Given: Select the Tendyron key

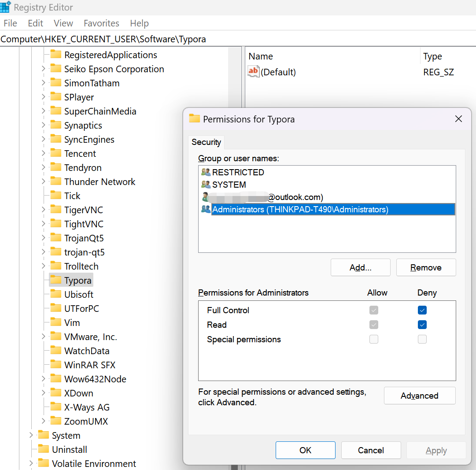Looking at the screenshot, I should click(x=83, y=167).
